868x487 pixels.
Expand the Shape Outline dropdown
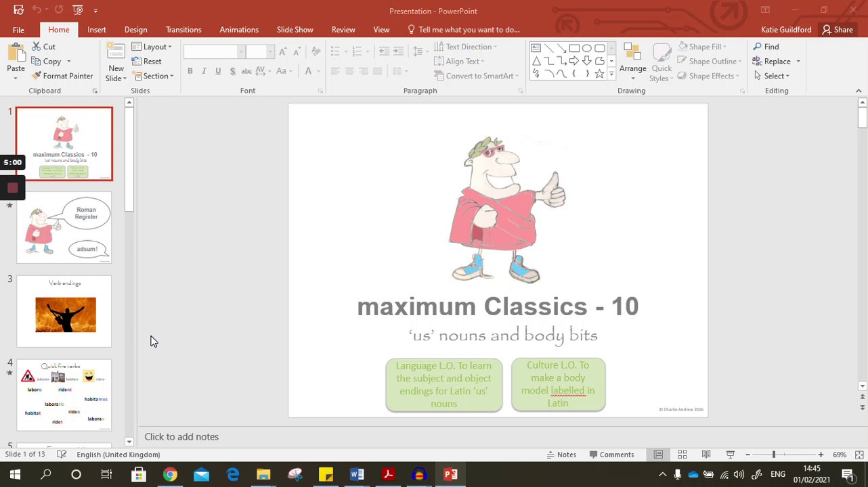710,62
